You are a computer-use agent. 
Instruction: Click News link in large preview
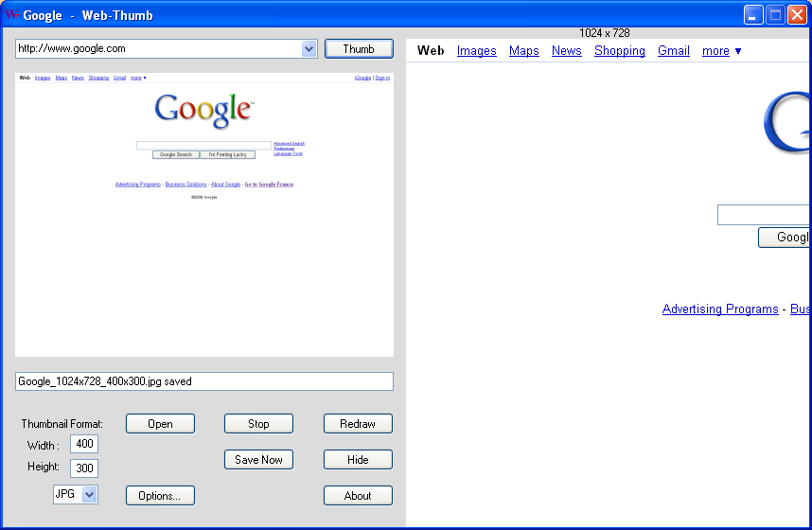click(567, 51)
